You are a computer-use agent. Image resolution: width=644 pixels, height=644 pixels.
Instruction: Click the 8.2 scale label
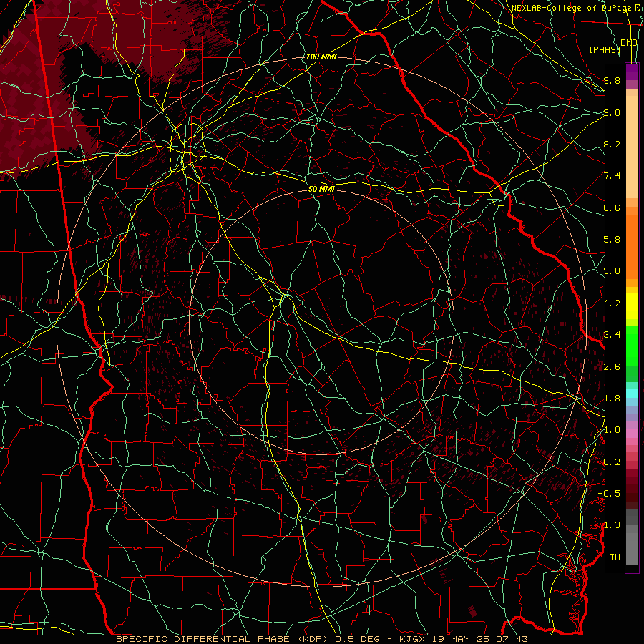tap(612, 144)
